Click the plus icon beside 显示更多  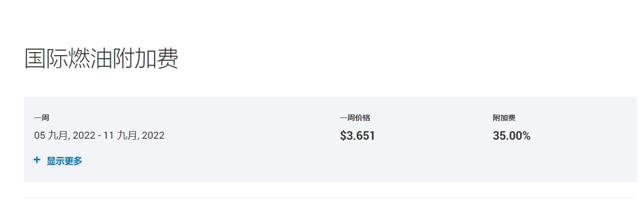click(x=36, y=160)
